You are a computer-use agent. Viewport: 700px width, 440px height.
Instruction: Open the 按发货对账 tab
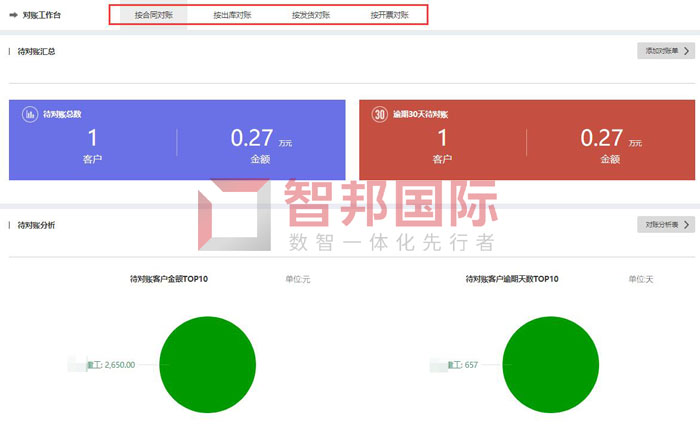(x=310, y=16)
